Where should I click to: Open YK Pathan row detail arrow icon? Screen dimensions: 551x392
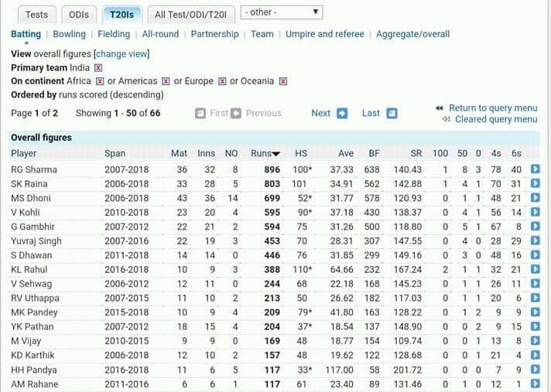pos(535,326)
